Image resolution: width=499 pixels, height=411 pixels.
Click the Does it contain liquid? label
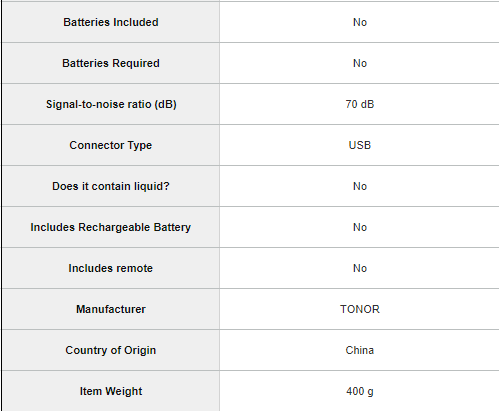tap(111, 186)
